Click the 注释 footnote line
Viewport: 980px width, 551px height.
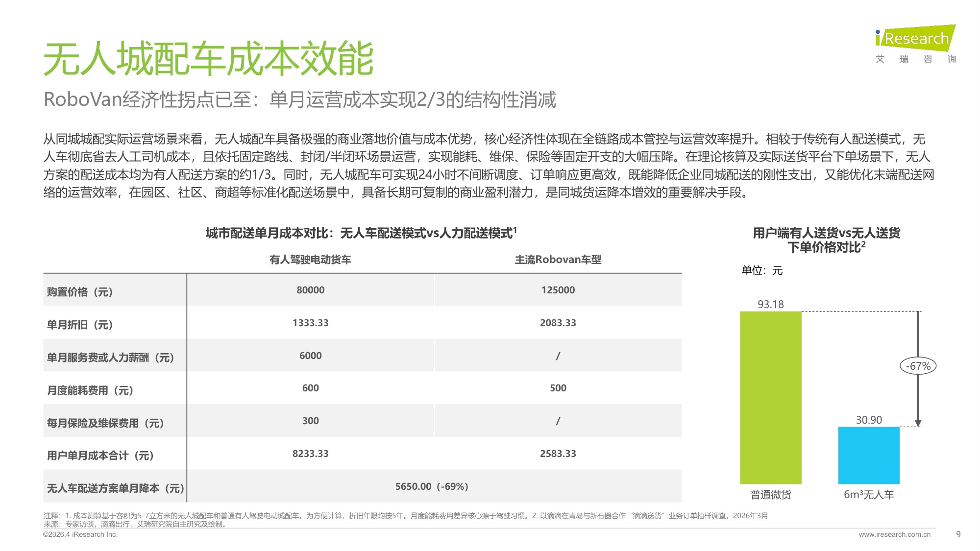click(406, 516)
